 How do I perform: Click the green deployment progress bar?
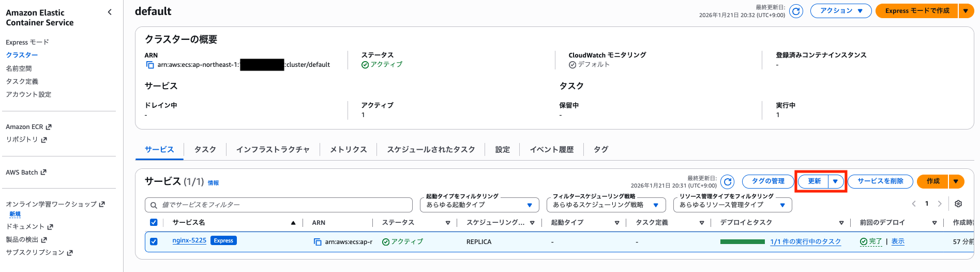743,242
